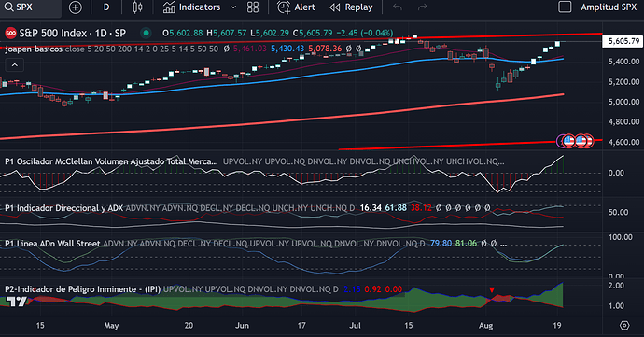Click the TradingView logo
Image resolution: width=644 pixels, height=337 pixels.
[x=17, y=302]
